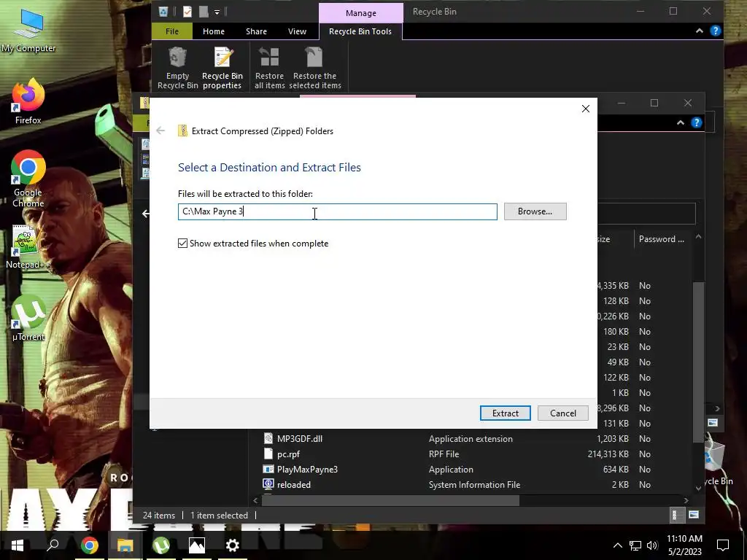Collapse ribbon in zip folder window

(x=681, y=122)
